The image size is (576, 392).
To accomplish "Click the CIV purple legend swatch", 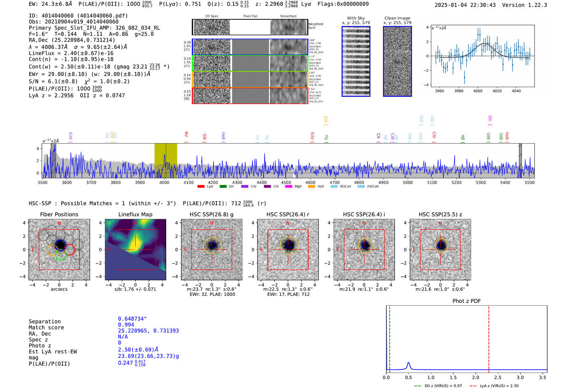I will pyautogui.click(x=245, y=186).
